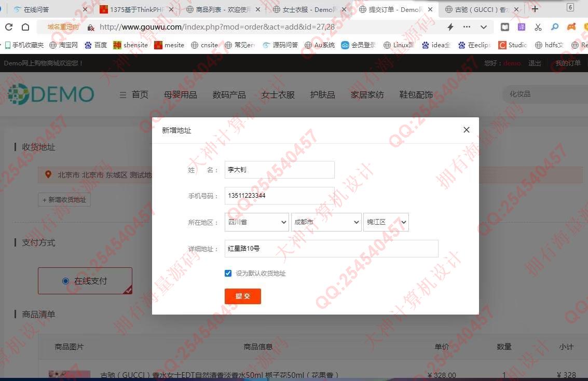Open the scissors screenshot tool

coord(538,27)
